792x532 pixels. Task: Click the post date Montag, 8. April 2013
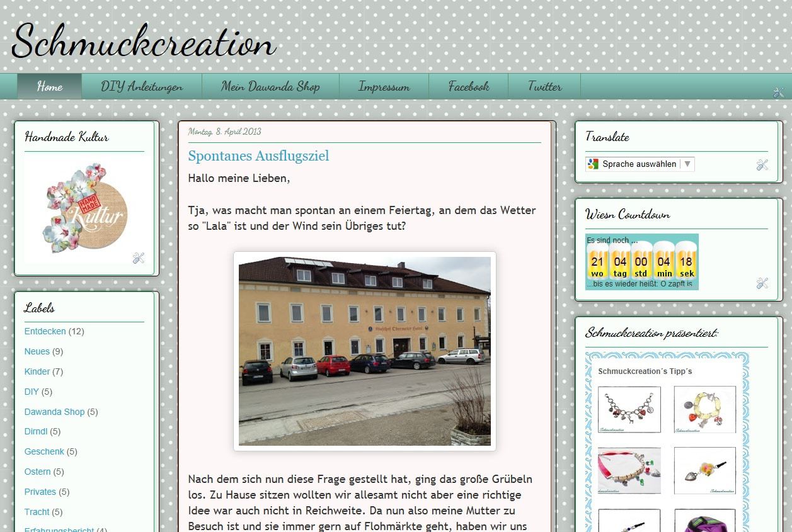pyautogui.click(x=224, y=132)
